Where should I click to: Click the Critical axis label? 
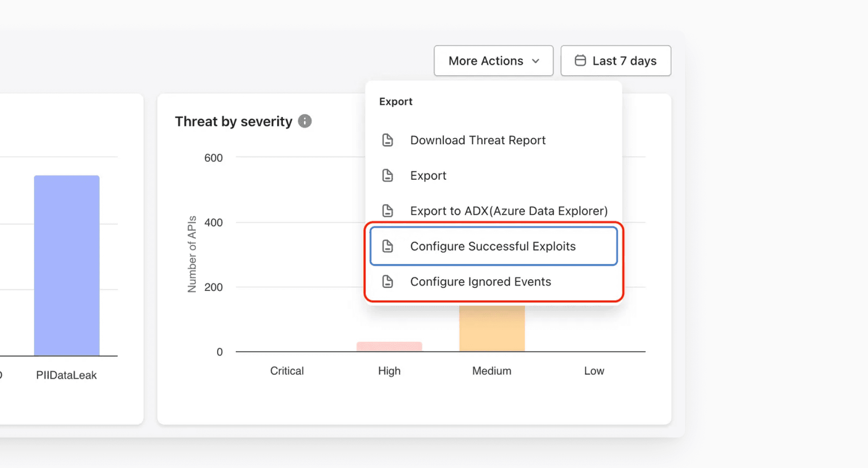tap(287, 371)
